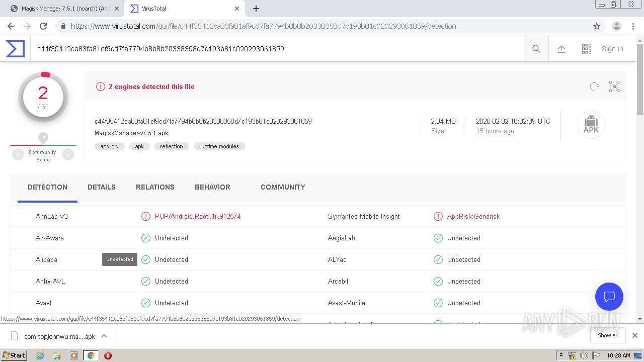
Task: Open the BEHAVIOR tab
Action: point(212,187)
